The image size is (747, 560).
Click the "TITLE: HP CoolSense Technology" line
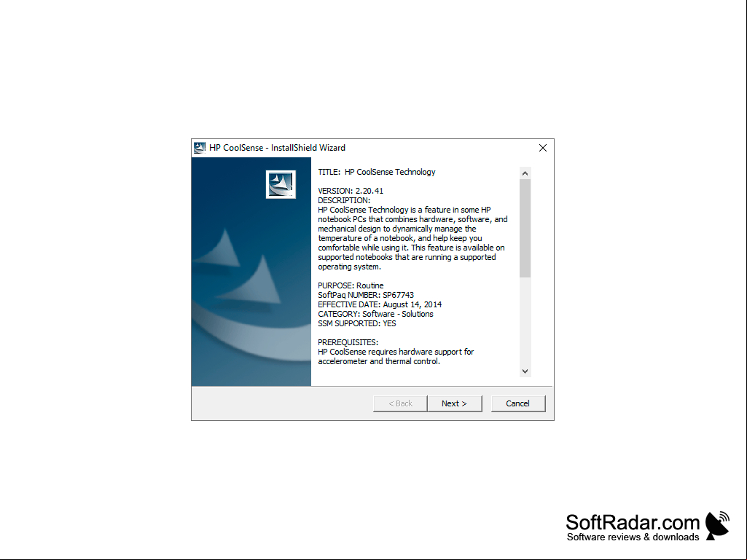pos(376,172)
